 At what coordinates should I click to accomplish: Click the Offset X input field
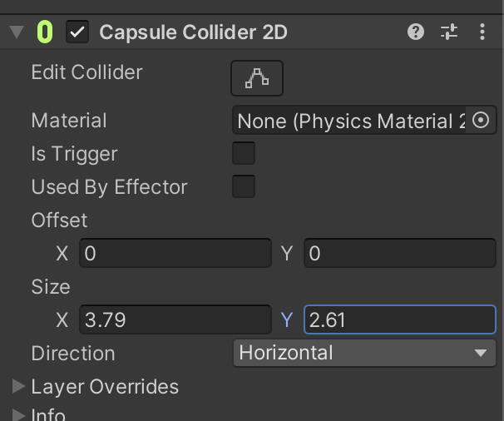tap(175, 253)
